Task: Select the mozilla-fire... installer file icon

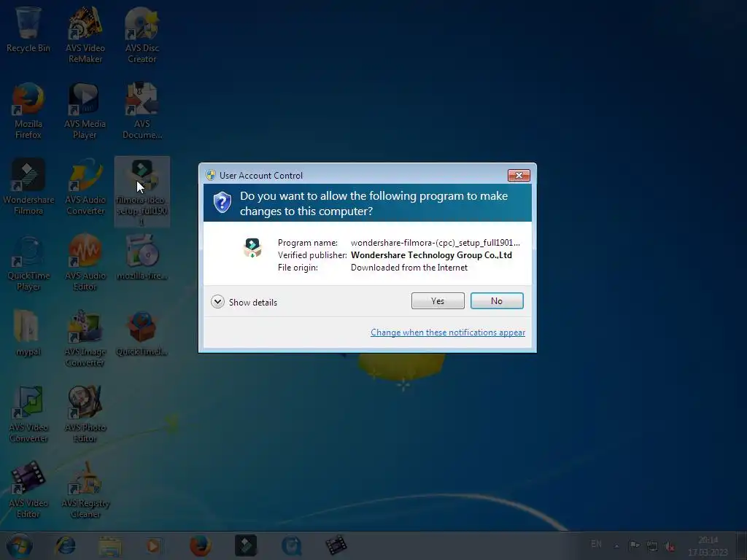Action: (x=142, y=257)
